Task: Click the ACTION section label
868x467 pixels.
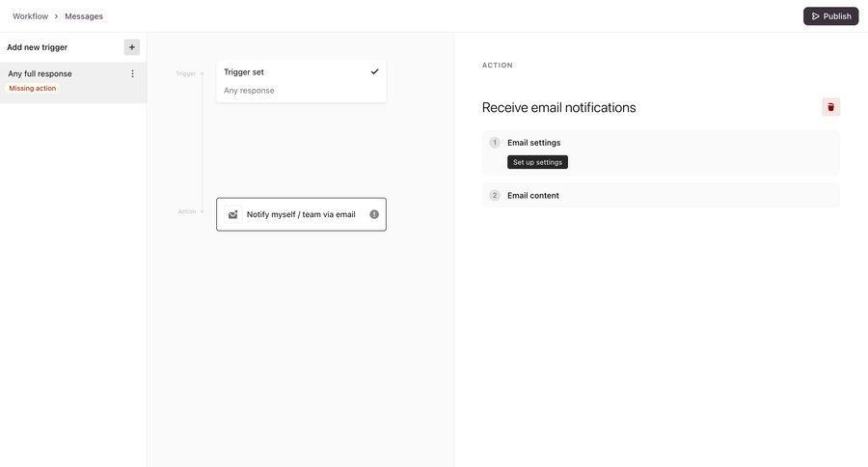Action: 497,65
